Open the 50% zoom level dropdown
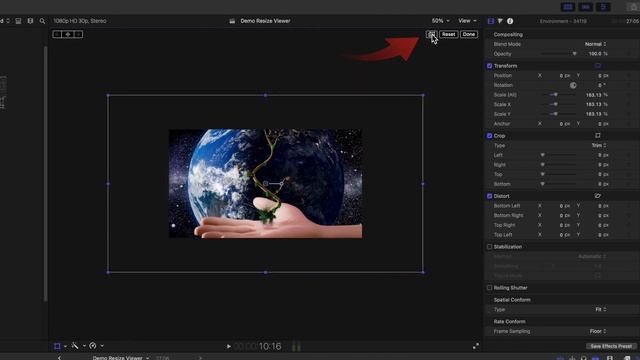Screen dimensions: 640x360 click(x=440, y=21)
